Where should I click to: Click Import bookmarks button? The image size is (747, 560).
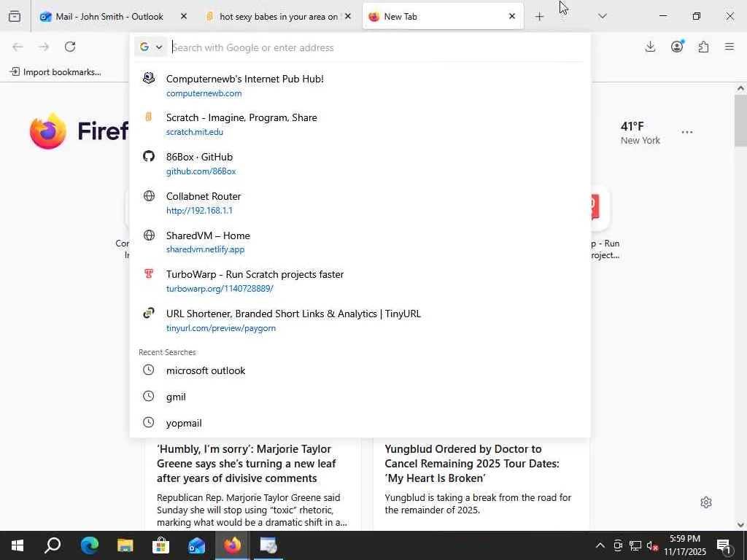coord(55,72)
